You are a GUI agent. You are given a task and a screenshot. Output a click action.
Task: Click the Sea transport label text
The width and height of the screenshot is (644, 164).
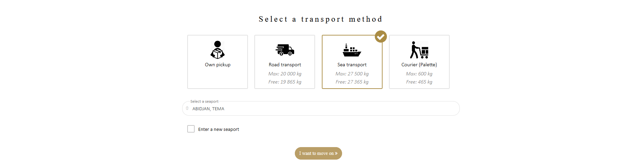[x=352, y=65]
